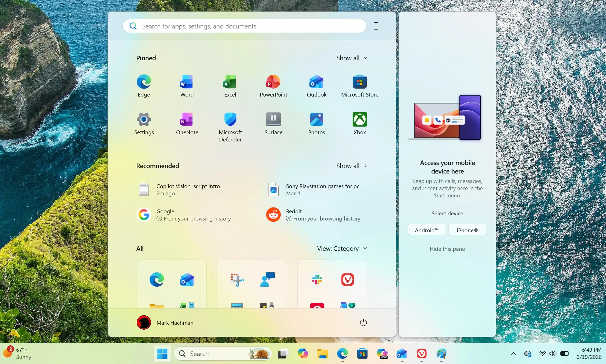Click the Hide this pane link

(447, 249)
